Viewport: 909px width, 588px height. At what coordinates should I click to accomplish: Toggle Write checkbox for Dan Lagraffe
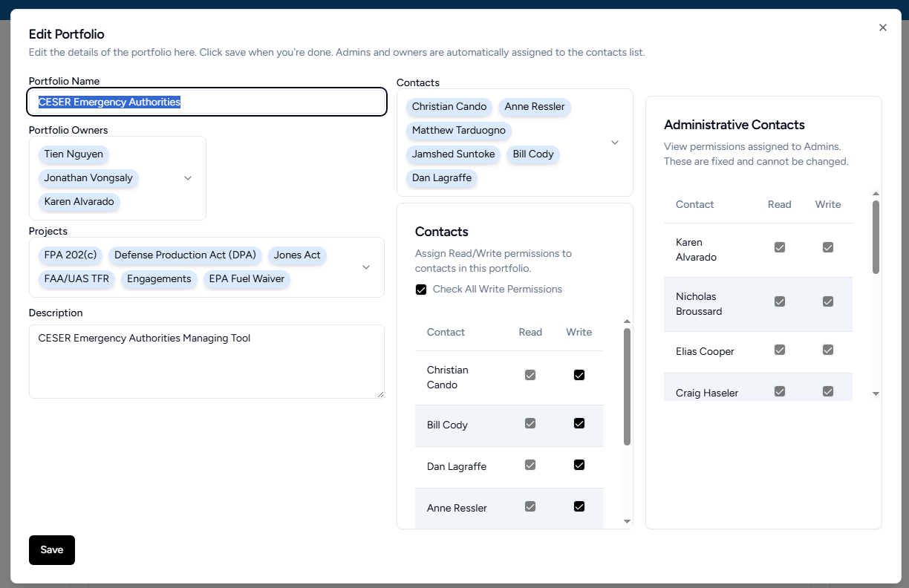(x=579, y=465)
